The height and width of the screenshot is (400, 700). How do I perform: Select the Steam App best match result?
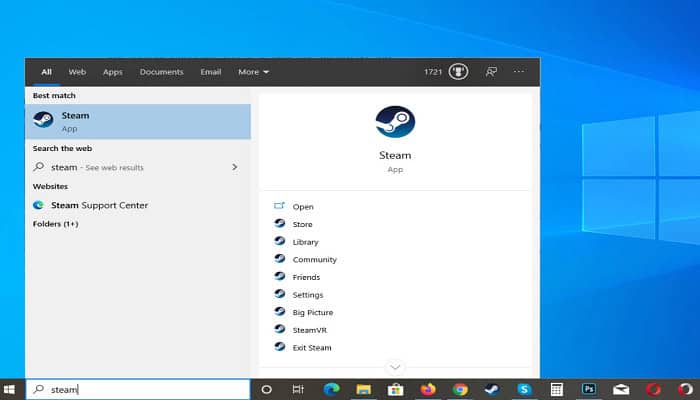pos(138,121)
